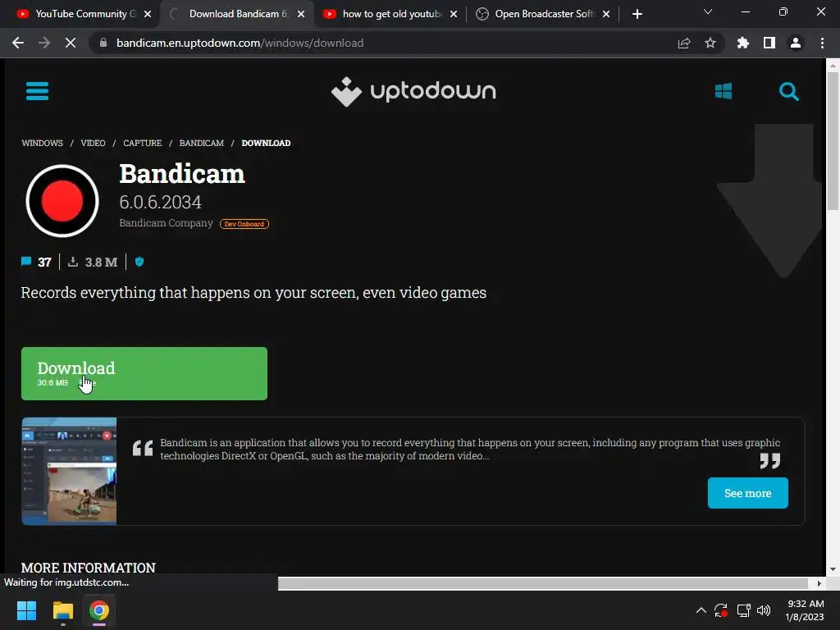
Task: Open Chrome extensions puzzle icon
Action: click(743, 43)
